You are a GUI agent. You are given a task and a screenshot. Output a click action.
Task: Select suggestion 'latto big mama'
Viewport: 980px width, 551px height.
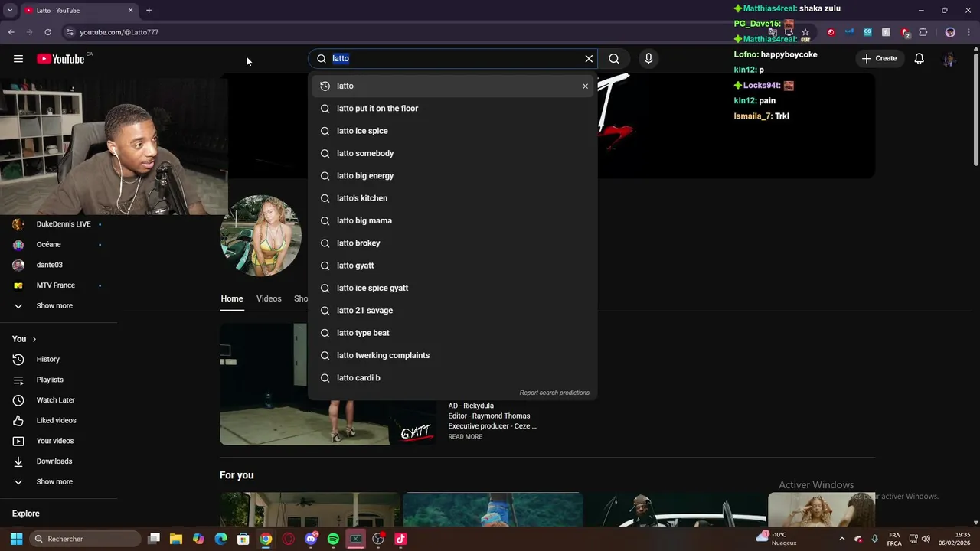[452, 220]
